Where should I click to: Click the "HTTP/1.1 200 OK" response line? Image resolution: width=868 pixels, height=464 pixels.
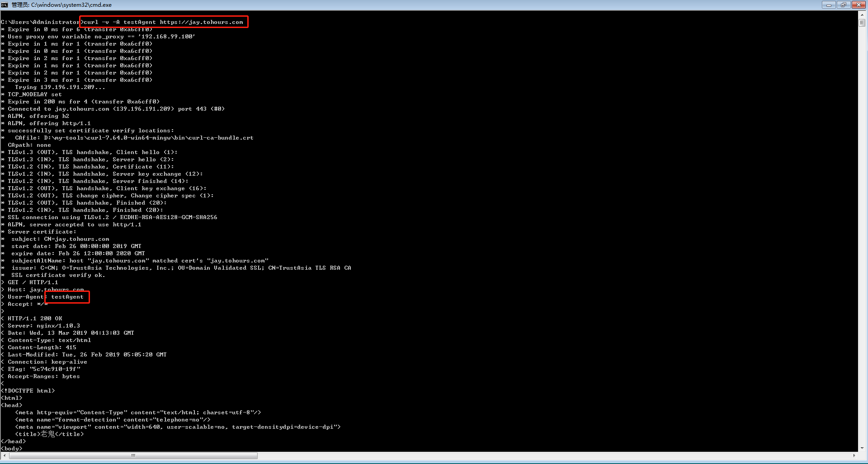35,319
